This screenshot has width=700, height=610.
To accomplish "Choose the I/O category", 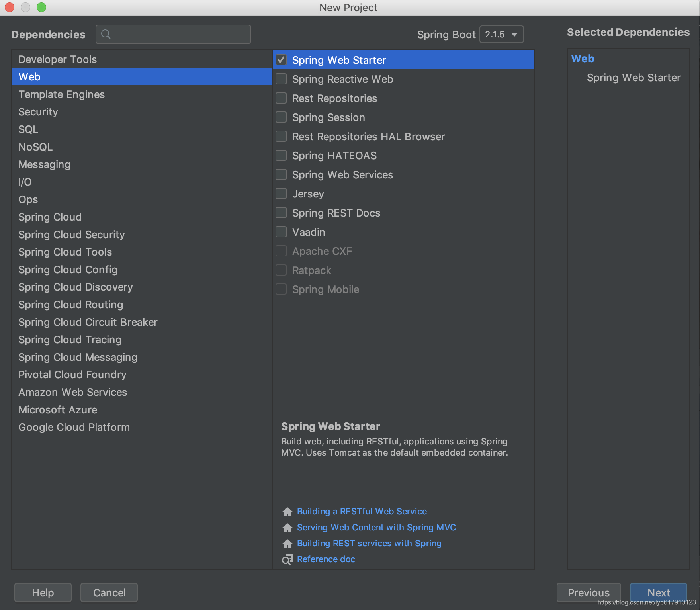I will (x=142, y=182).
